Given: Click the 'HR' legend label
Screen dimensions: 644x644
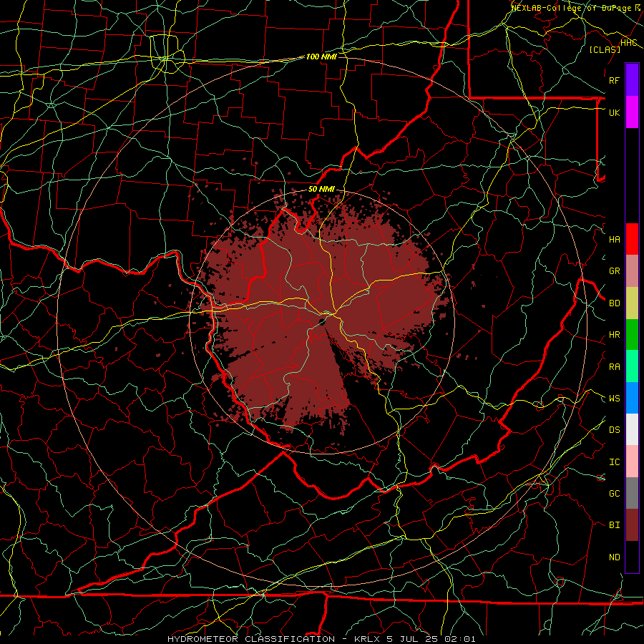Looking at the screenshot, I should [x=615, y=335].
